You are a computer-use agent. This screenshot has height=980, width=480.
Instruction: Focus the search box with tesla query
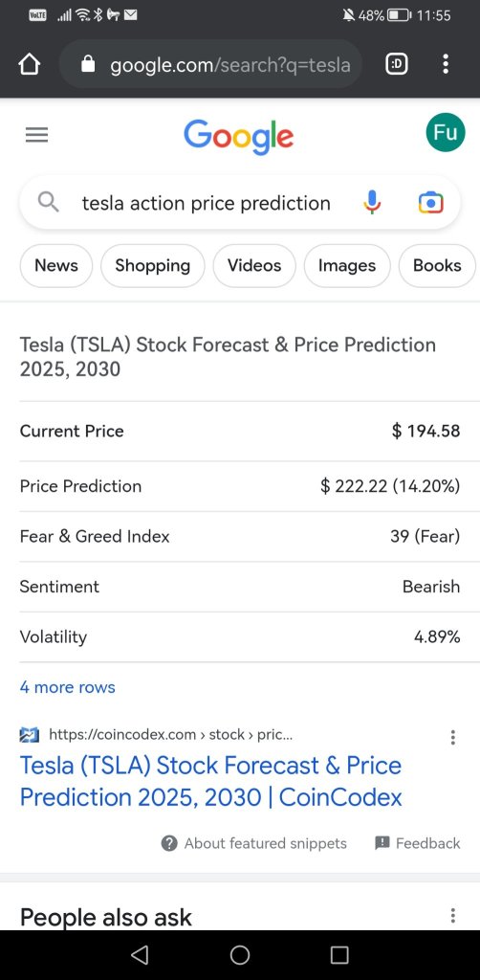206,203
